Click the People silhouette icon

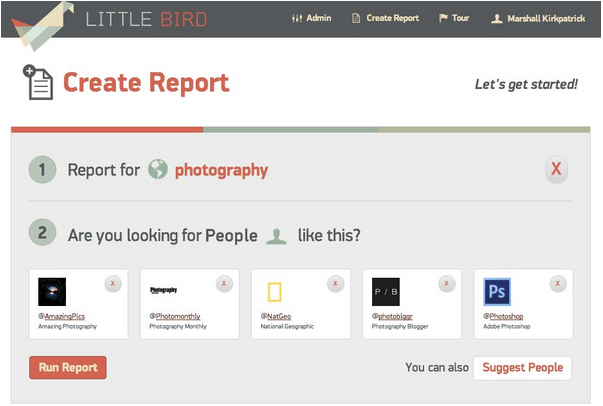click(x=277, y=236)
